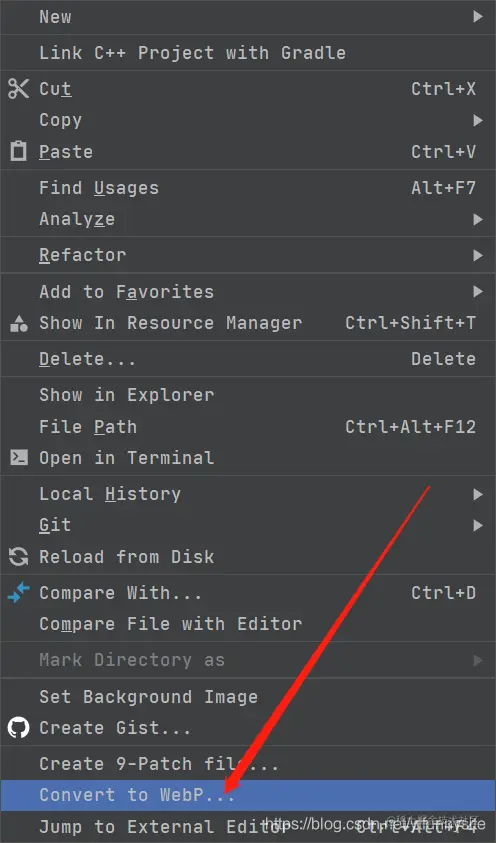This screenshot has width=496, height=843.
Task: Click the scissors Cut icon
Action: (x=18, y=89)
